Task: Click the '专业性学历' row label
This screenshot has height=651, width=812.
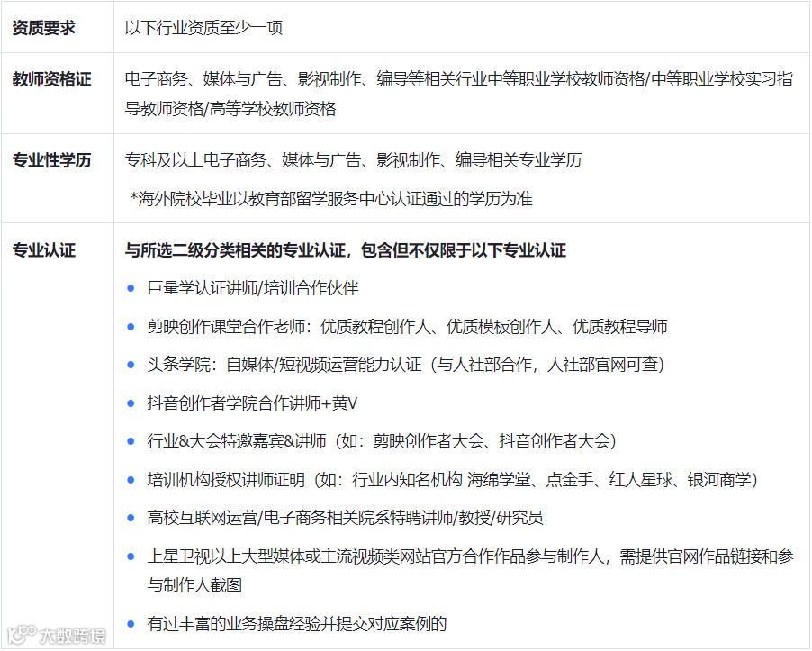Action: (x=52, y=160)
